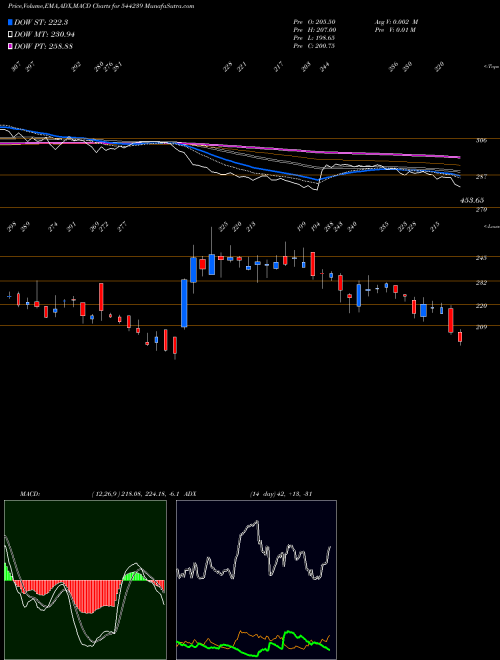The image size is (500, 660).
Task: Click the MACD (12,26,9) parameter values
Action: [x=136, y=494]
